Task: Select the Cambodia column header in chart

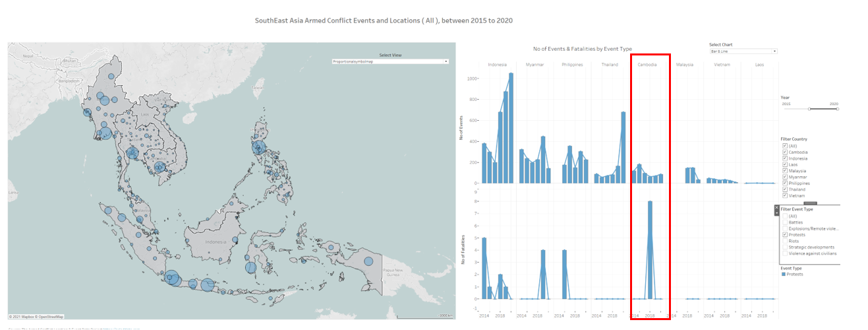Action: point(647,65)
